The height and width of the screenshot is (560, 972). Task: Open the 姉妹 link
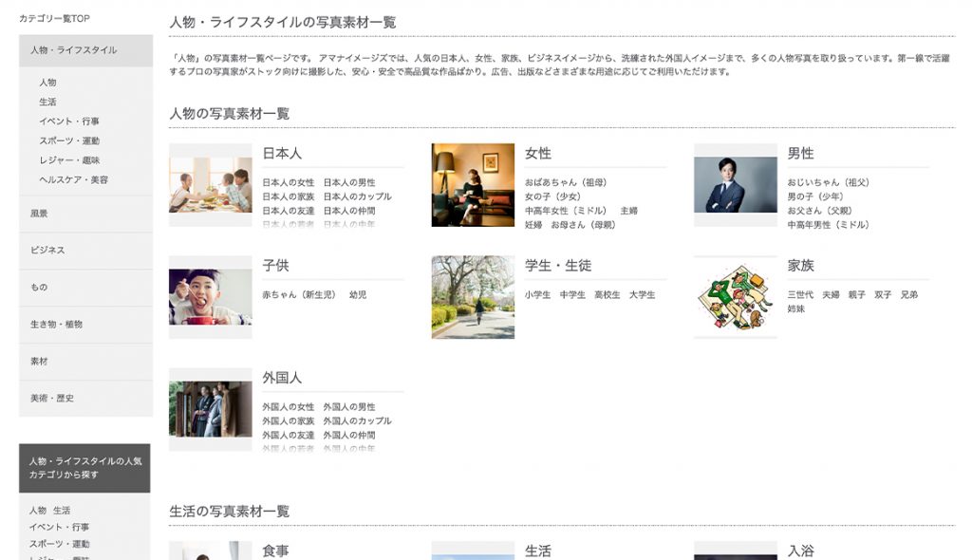click(x=796, y=308)
